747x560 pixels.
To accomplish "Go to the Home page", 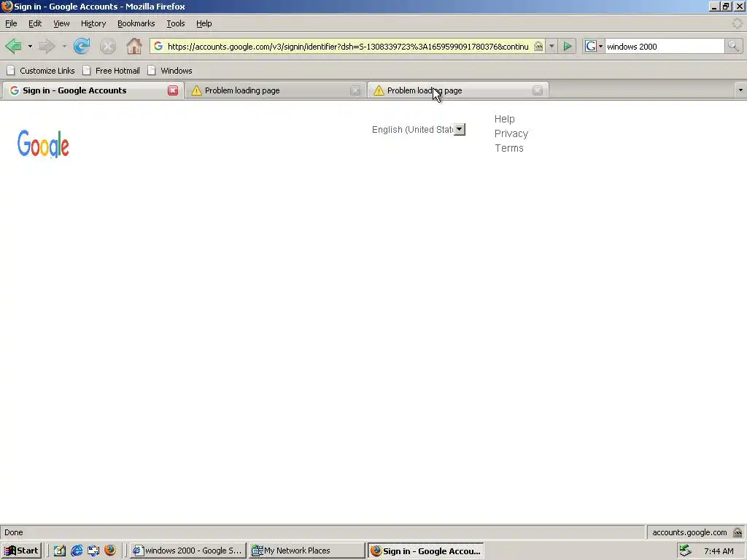I will (134, 46).
